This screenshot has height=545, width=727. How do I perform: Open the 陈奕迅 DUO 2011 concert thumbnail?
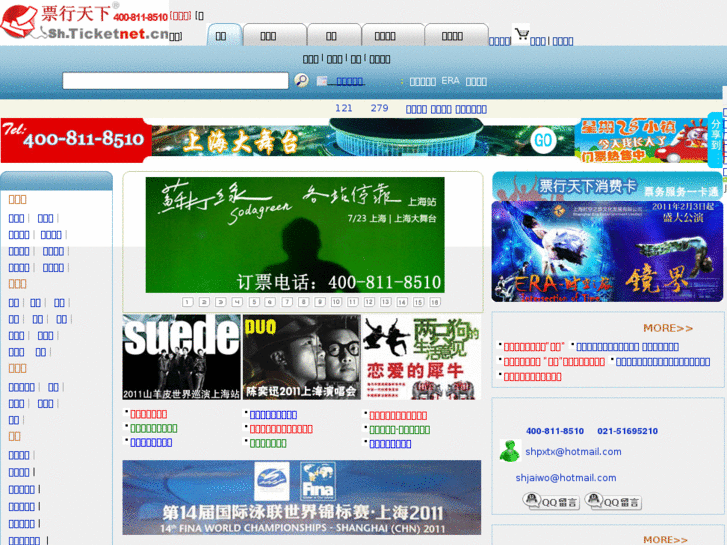point(301,357)
